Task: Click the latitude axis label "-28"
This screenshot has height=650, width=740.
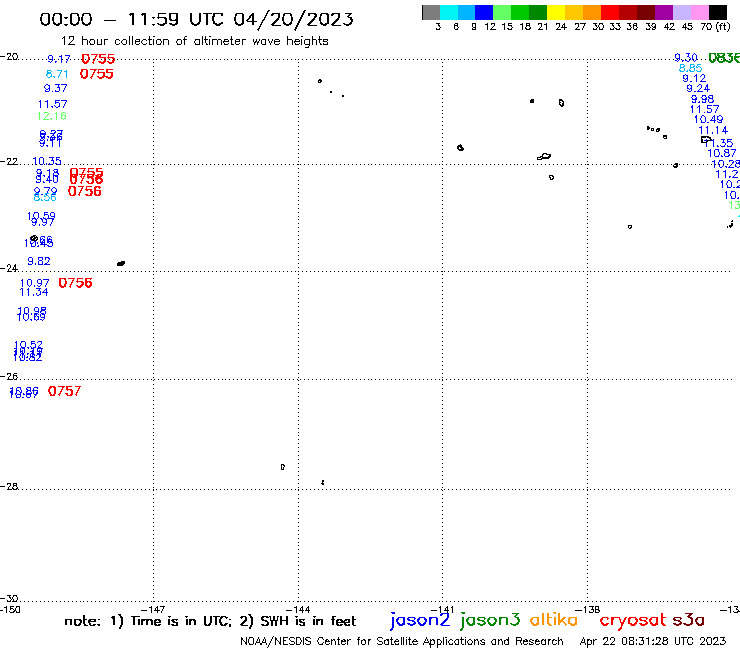Action: (9, 486)
